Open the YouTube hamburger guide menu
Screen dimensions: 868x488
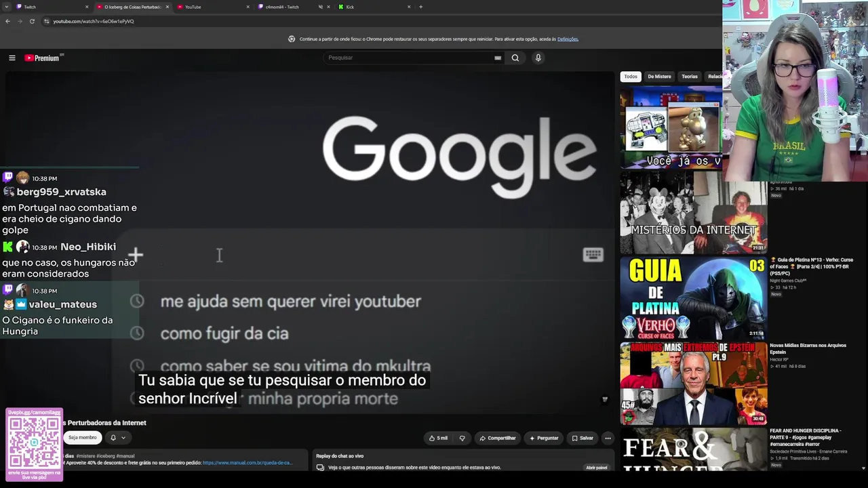click(12, 58)
